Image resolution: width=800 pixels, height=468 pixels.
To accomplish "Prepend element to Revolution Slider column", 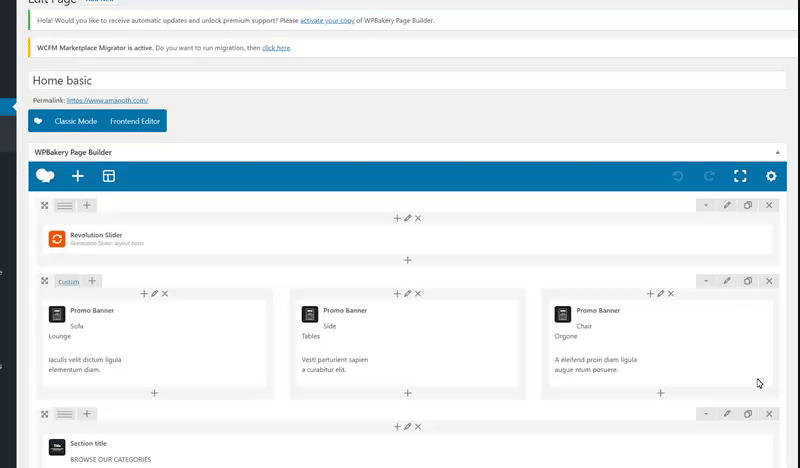I will click(397, 218).
